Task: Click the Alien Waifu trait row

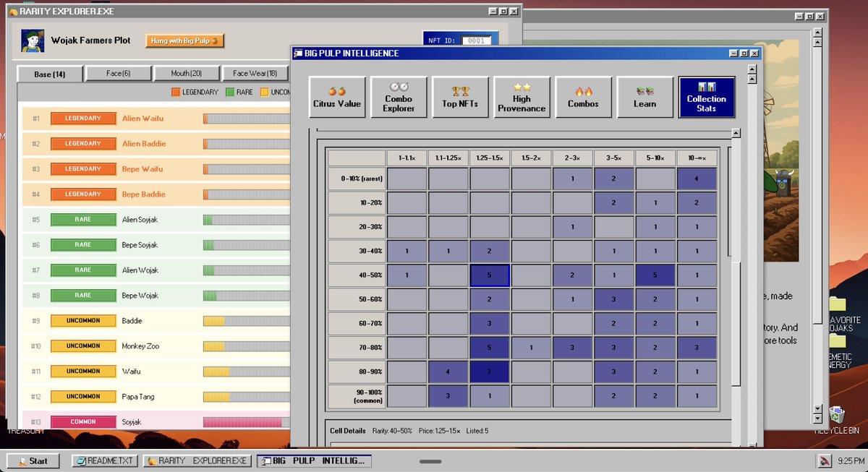Action: [x=156, y=119]
